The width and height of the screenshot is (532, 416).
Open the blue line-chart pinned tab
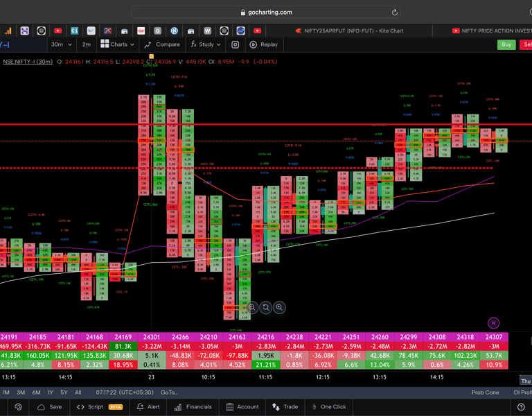click(x=240, y=31)
